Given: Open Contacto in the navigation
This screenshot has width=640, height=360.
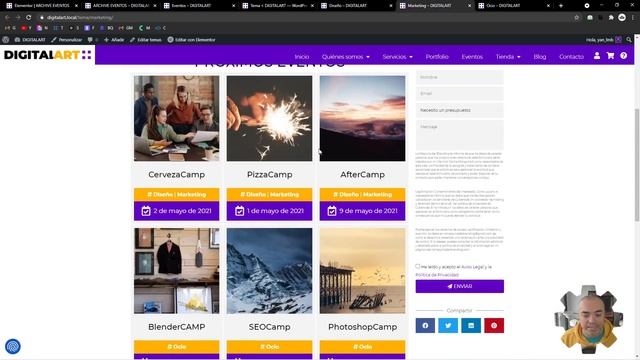Looking at the screenshot, I should point(571,57).
